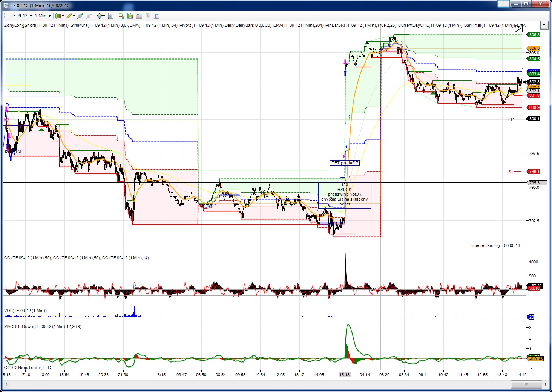The width and height of the screenshot is (552, 392).
Task: Expand the draw tools dropdown arrow
Action: 74,16
